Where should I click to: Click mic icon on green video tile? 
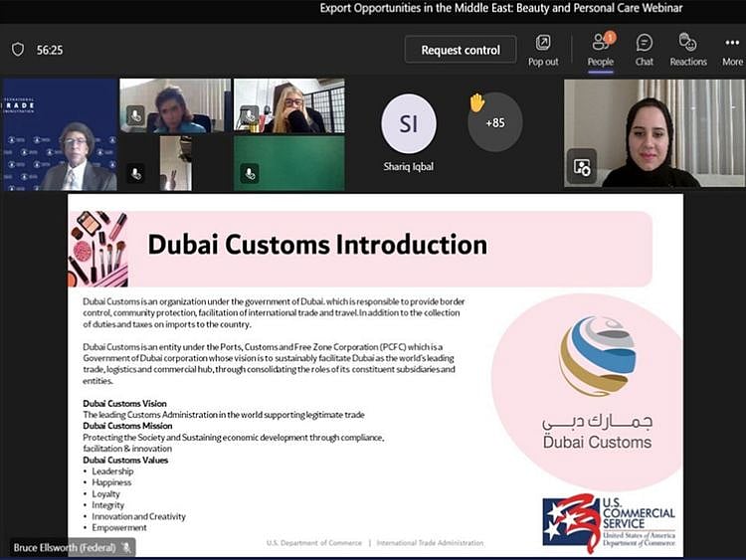(x=250, y=173)
